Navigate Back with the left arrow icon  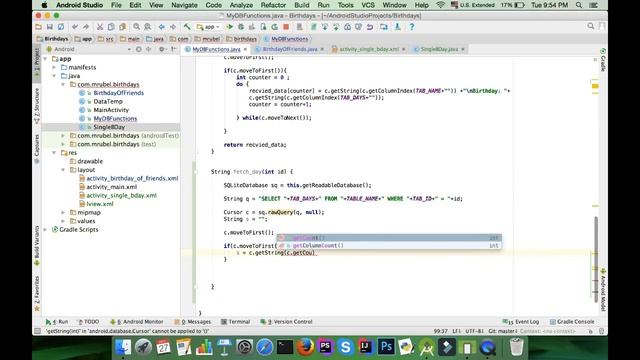[162, 27]
